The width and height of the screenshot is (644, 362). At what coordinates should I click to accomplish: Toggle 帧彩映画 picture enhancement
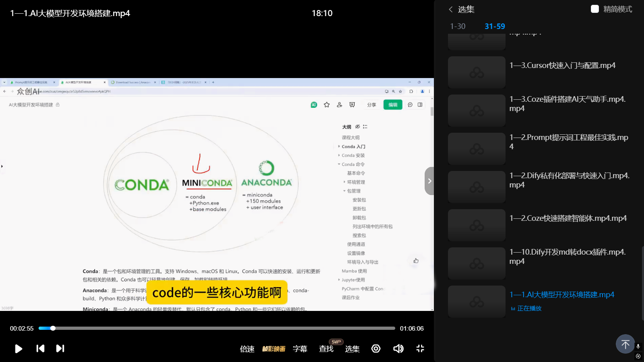274,349
